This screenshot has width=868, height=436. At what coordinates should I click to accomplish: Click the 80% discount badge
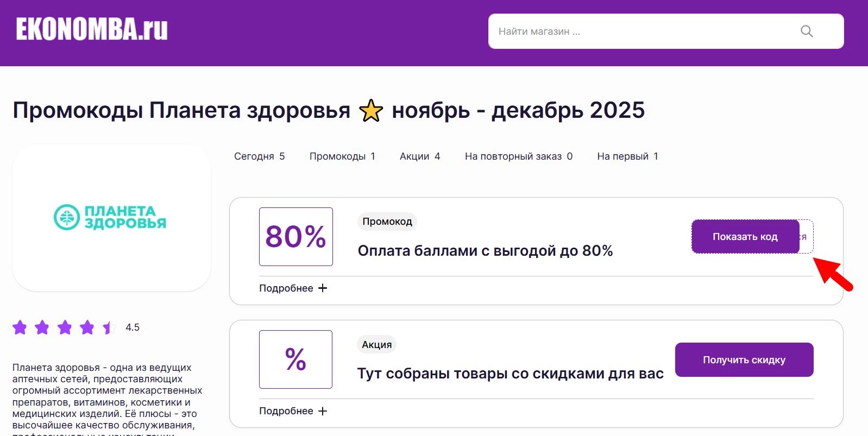[295, 236]
